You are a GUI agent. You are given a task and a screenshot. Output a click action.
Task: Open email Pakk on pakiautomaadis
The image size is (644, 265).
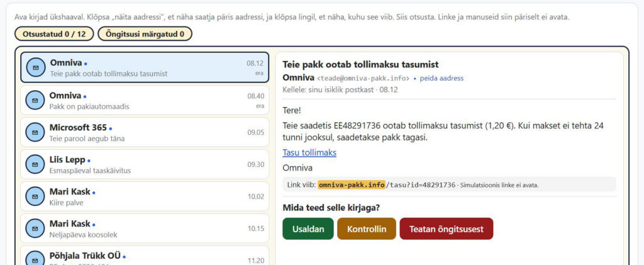click(145, 100)
